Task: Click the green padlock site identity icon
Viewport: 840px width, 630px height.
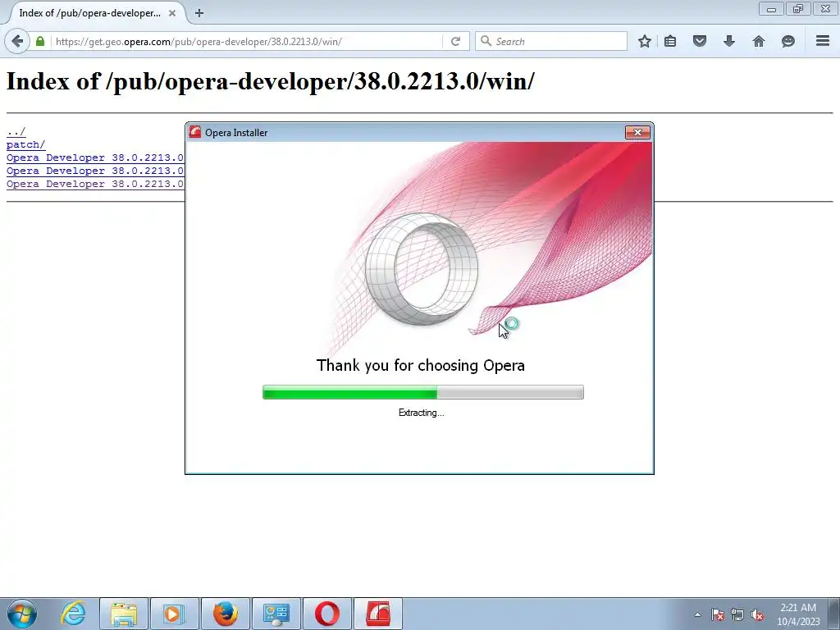Action: 40,41
